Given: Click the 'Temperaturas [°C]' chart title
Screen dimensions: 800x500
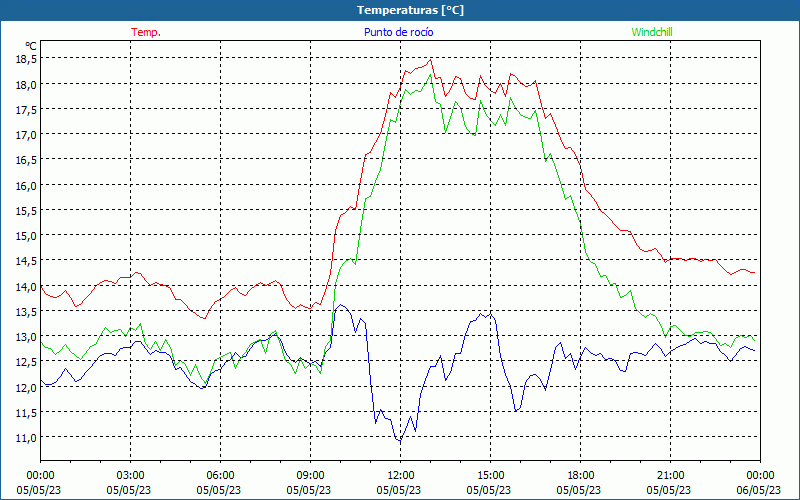Looking at the screenshot, I should coord(410,10).
